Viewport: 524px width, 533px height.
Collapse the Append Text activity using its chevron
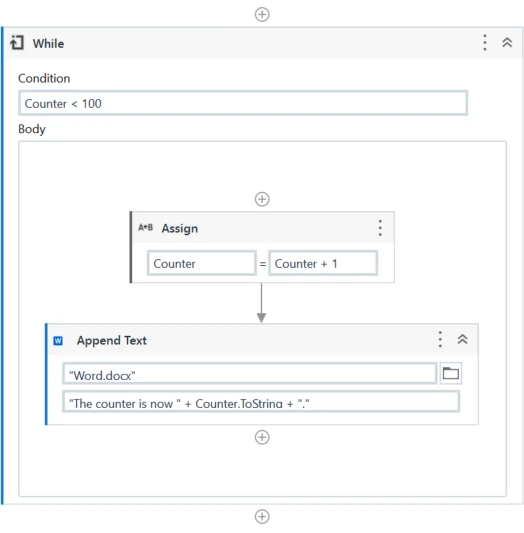[x=462, y=339]
